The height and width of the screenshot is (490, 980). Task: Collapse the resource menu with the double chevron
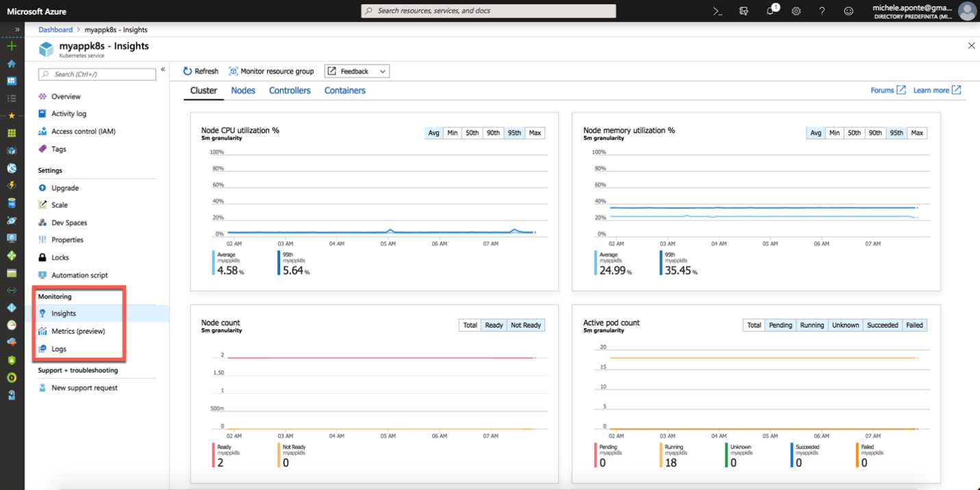tap(162, 69)
